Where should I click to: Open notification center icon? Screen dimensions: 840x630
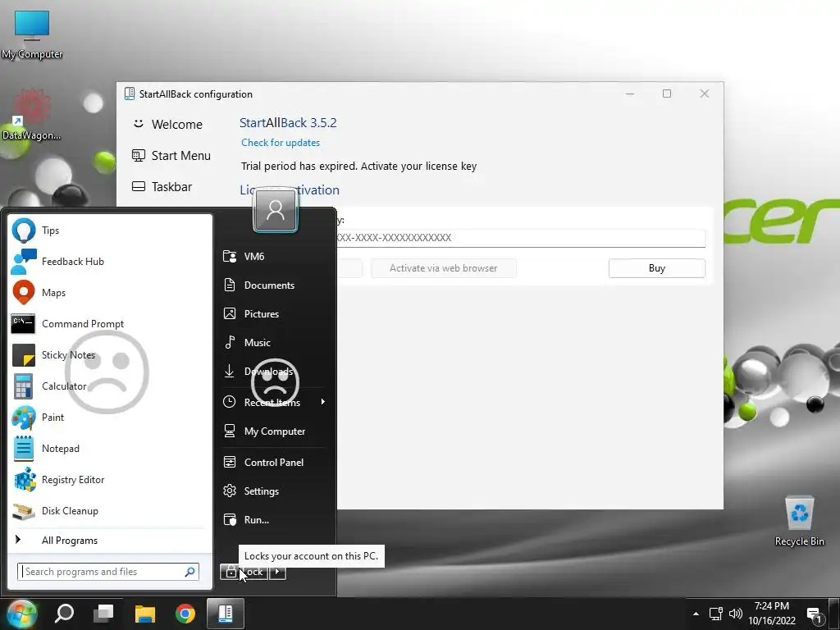point(815,615)
